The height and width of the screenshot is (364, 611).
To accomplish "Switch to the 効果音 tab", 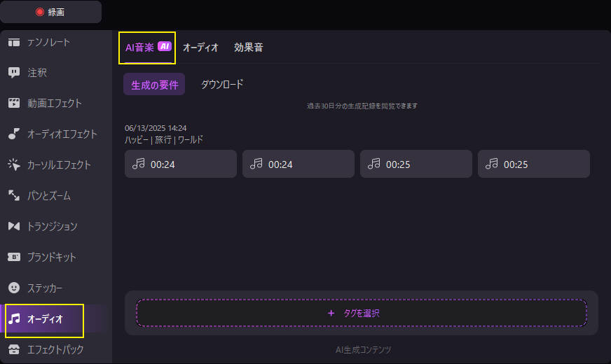I will 249,48.
